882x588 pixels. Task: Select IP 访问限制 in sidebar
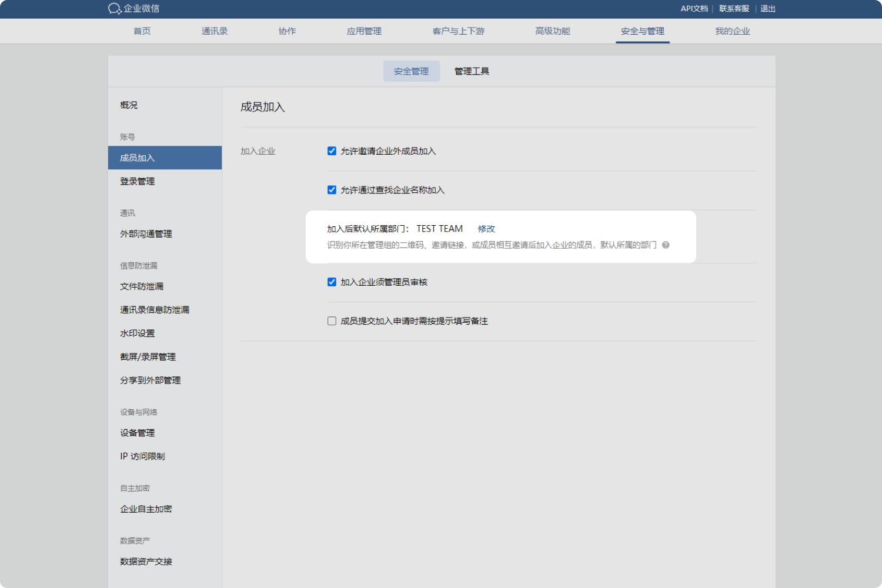pyautogui.click(x=142, y=456)
